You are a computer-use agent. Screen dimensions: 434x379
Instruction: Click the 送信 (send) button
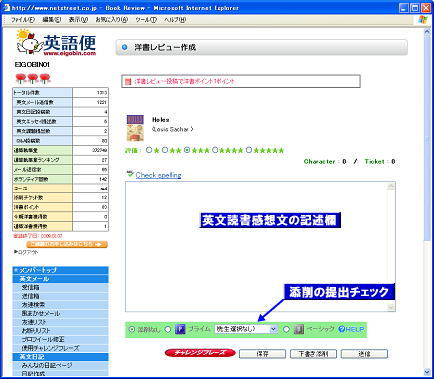pyautogui.click(x=364, y=354)
